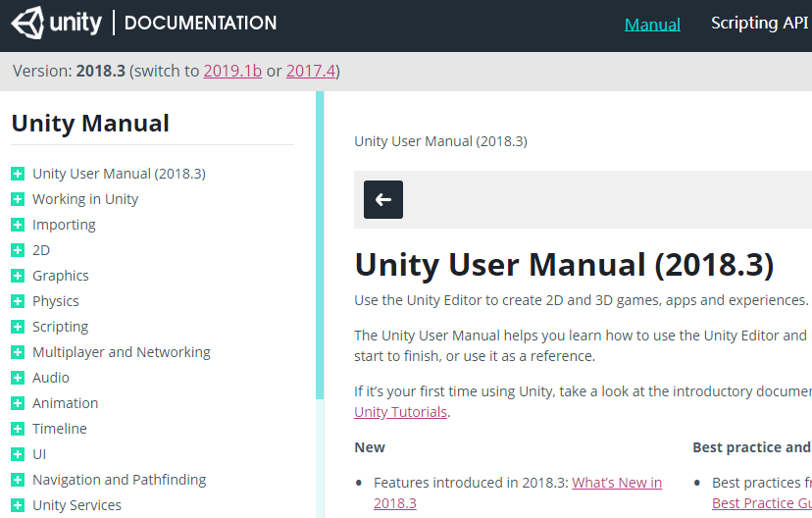This screenshot has width=812, height=518.
Task: Expand the UI section plus icon
Action: 18,454
